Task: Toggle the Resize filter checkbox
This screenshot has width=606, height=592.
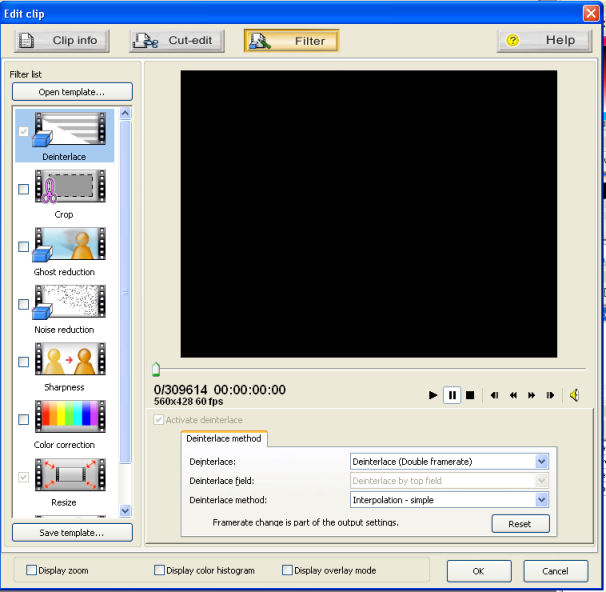Action: [24, 477]
